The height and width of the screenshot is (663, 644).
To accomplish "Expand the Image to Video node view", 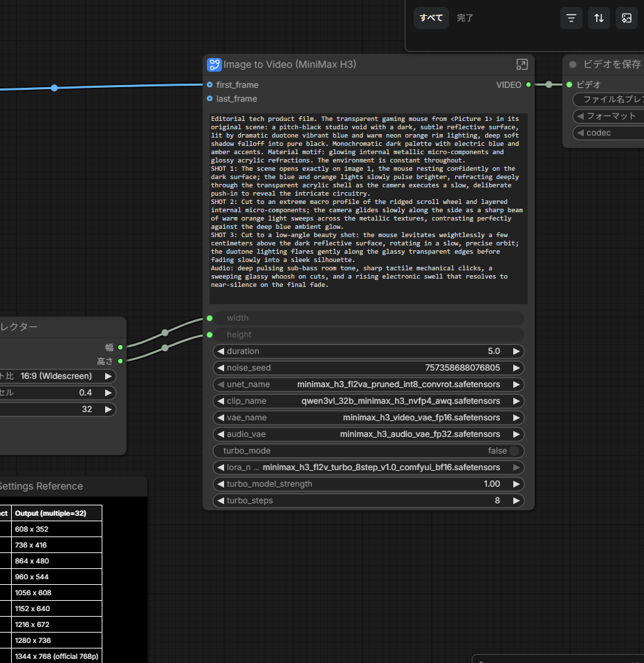I will pyautogui.click(x=522, y=64).
